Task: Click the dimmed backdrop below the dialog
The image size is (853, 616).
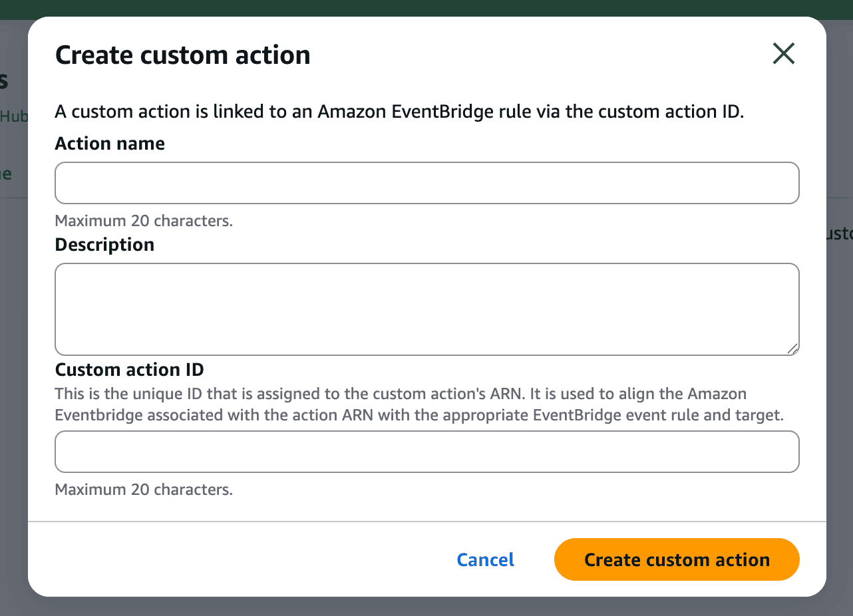Action: pos(426,606)
